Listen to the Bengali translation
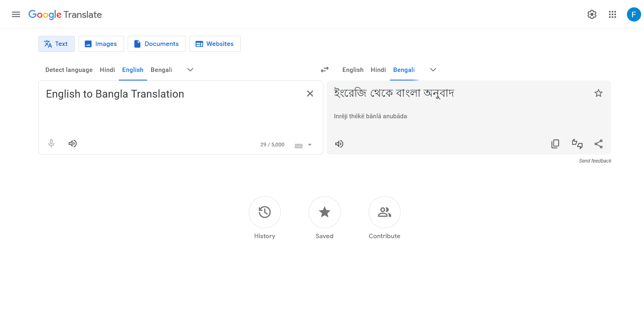 339,144
